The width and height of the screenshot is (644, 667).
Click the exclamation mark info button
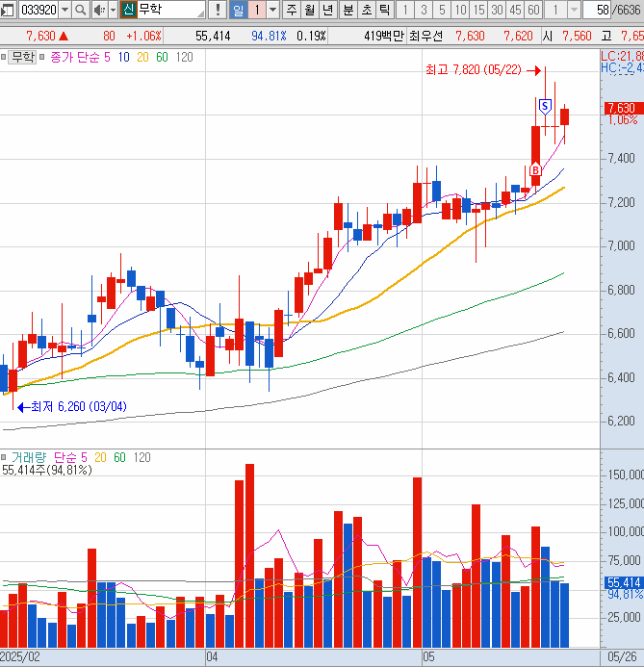coord(219,10)
